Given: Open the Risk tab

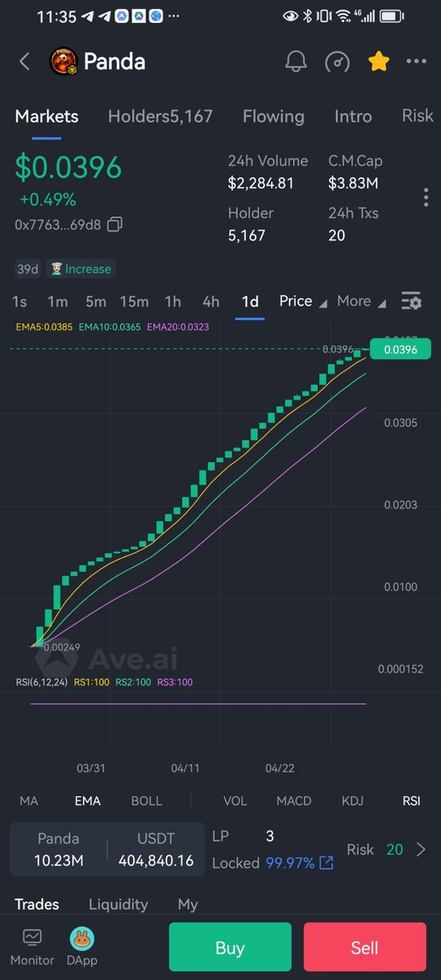Looking at the screenshot, I should point(417,116).
